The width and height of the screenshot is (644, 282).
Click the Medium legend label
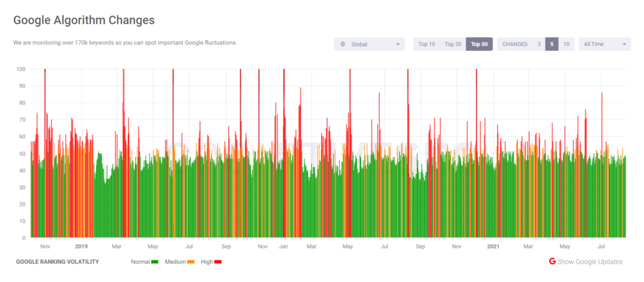tap(175, 262)
